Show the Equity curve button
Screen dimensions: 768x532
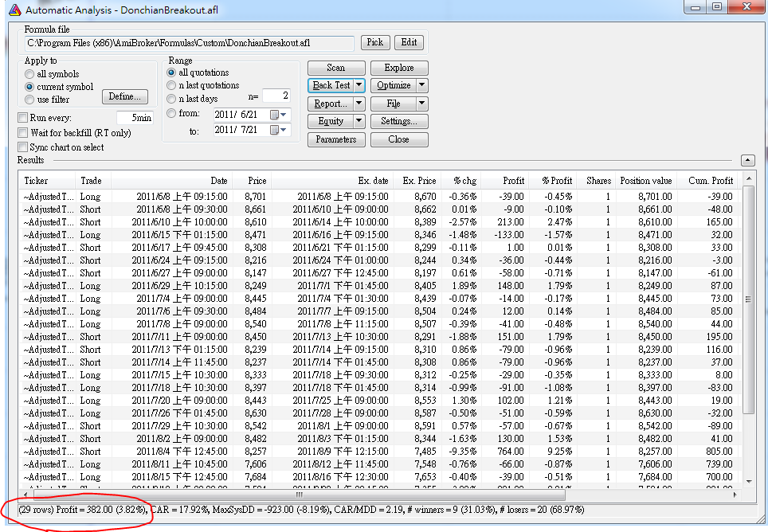[x=331, y=121]
